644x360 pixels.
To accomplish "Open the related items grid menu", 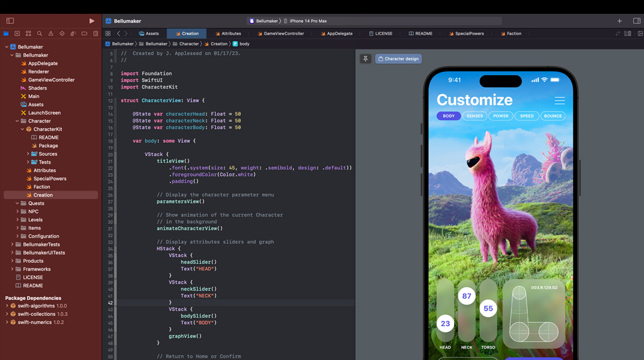I will [x=108, y=33].
